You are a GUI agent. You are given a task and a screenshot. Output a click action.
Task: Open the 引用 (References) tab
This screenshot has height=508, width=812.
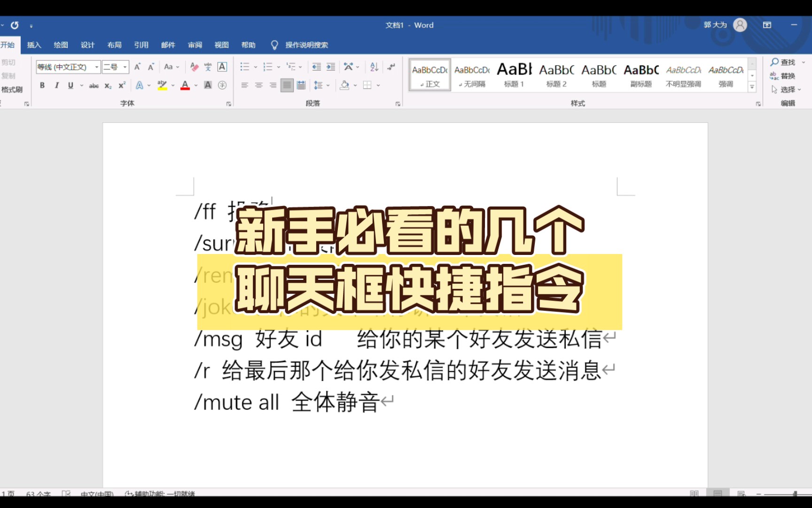pos(141,45)
